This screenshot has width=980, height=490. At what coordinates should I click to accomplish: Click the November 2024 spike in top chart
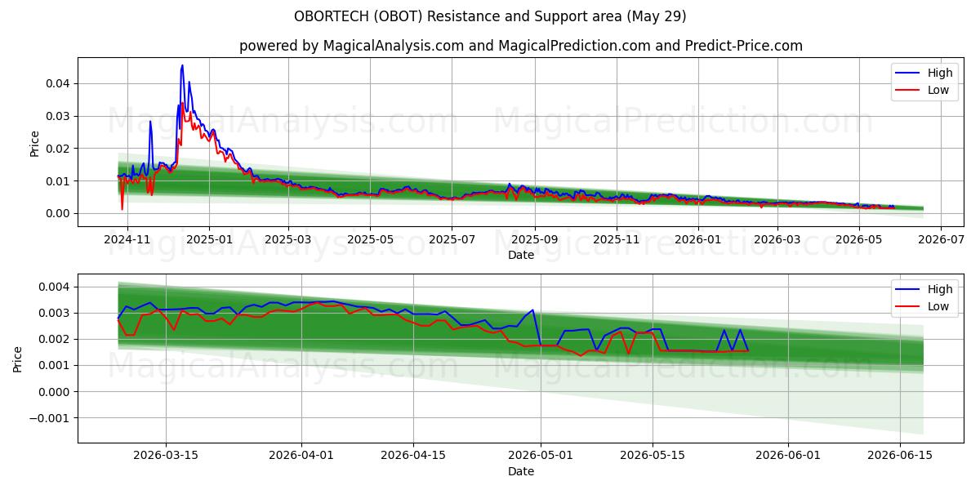tap(150, 122)
